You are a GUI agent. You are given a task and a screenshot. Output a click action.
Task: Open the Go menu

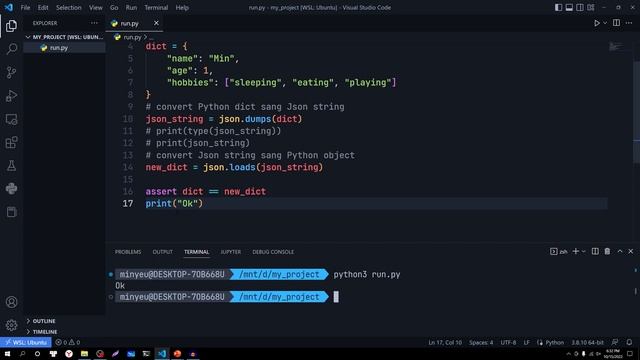pos(114,7)
